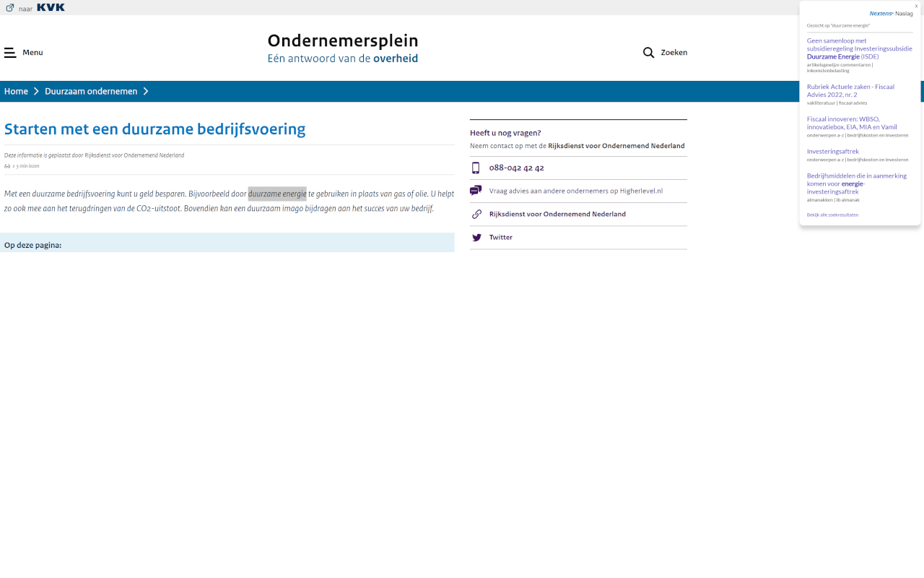Open the Twitter contact link
The width and height of the screenshot is (924, 578).
[x=501, y=237]
